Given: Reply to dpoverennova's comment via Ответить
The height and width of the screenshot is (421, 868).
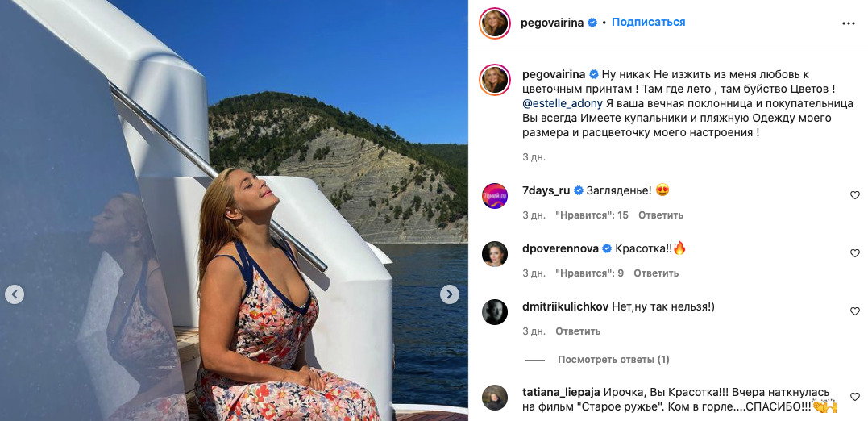Looking at the screenshot, I should pyautogui.click(x=656, y=273).
